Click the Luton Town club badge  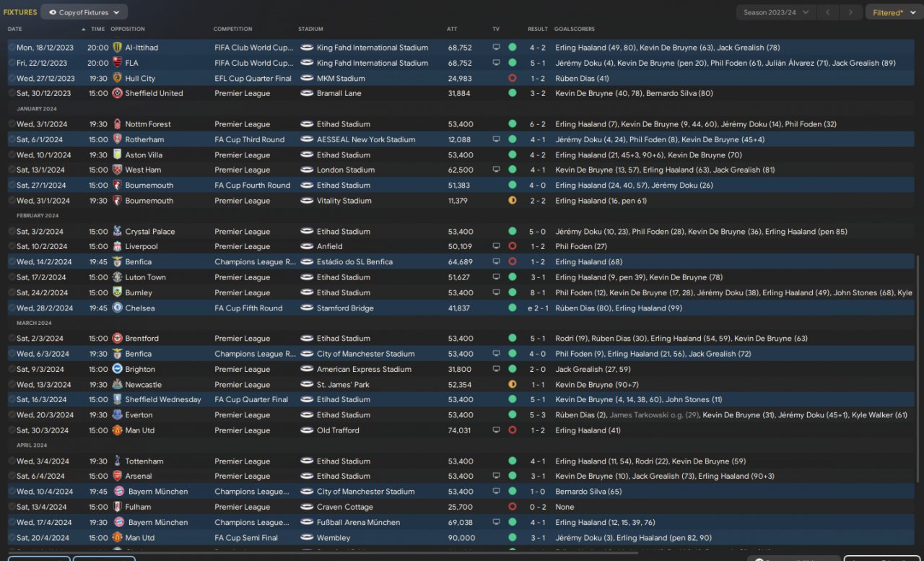(117, 277)
